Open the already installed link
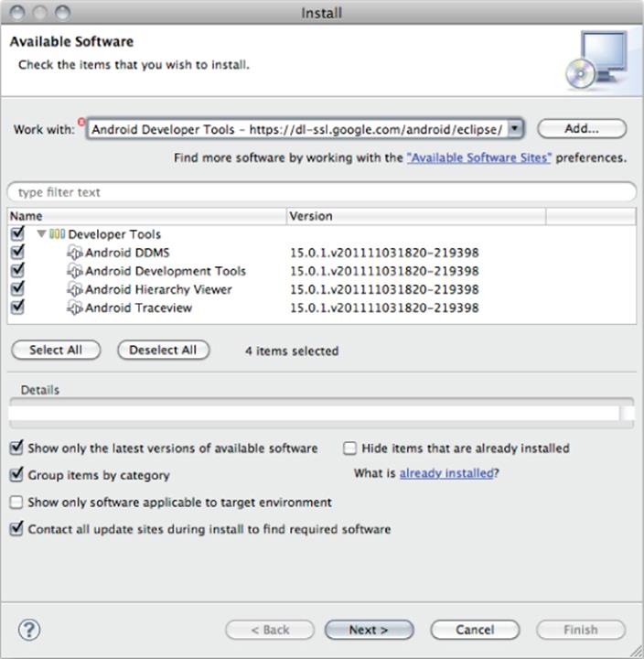This screenshot has height=659, width=644. (x=446, y=473)
